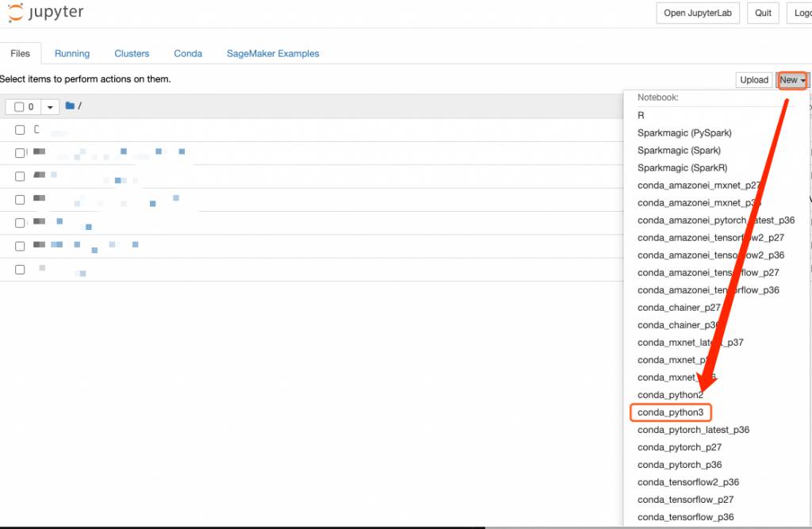Create a new R notebook
Viewport: 812px width, 529px height.
pyautogui.click(x=641, y=115)
